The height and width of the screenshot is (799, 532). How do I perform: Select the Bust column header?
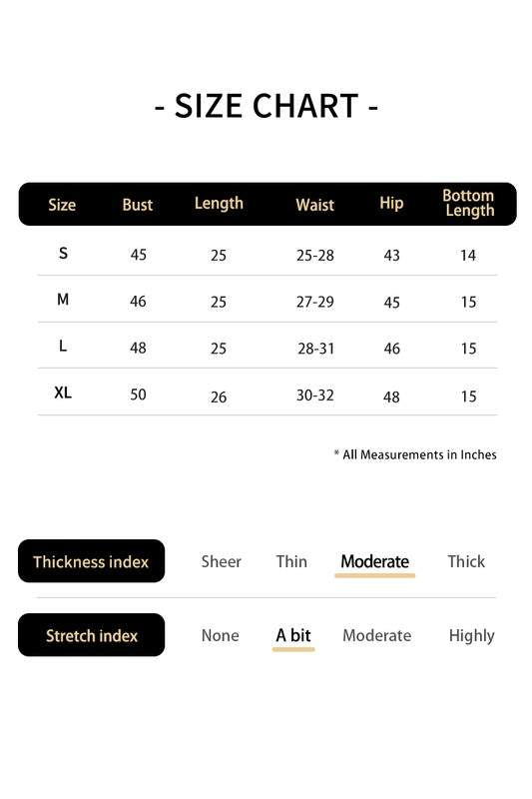[138, 205]
